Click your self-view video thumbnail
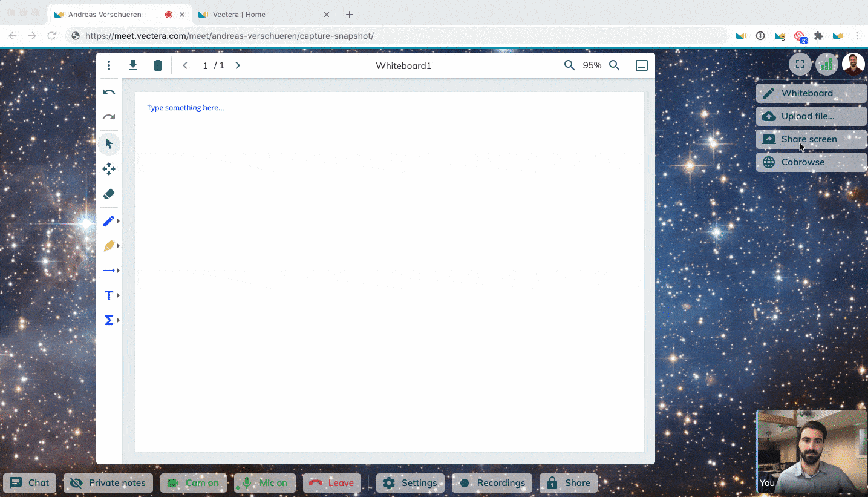 pyautogui.click(x=812, y=451)
